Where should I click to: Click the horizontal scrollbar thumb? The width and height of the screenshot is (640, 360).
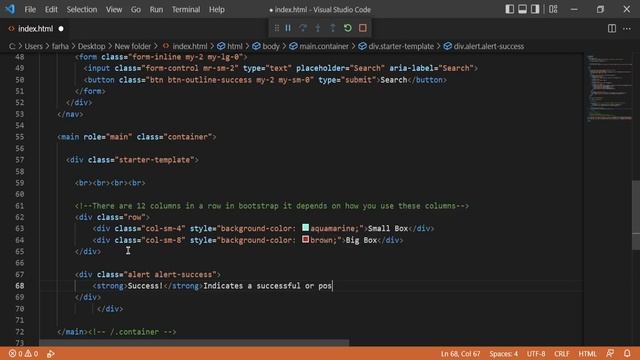(194, 343)
